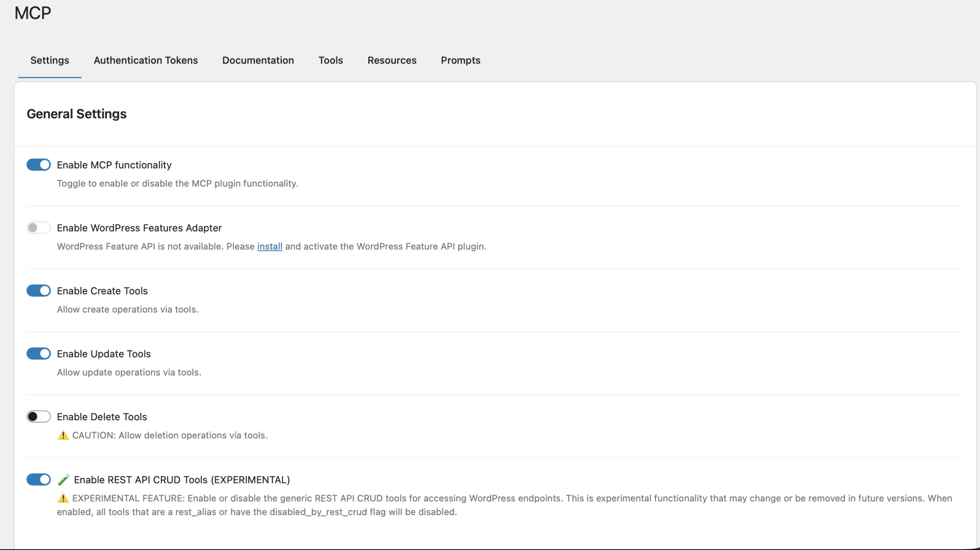Turn off Enable Create Tools switch
980x550 pixels.
coord(39,291)
